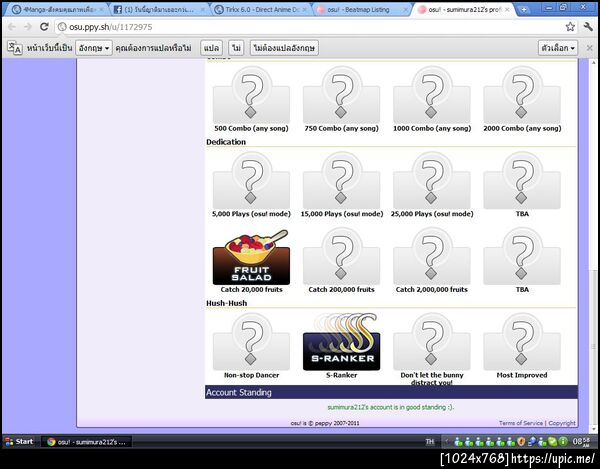This screenshot has width=600, height=469.
Task: Click the account good standing message
Action: click(391, 407)
